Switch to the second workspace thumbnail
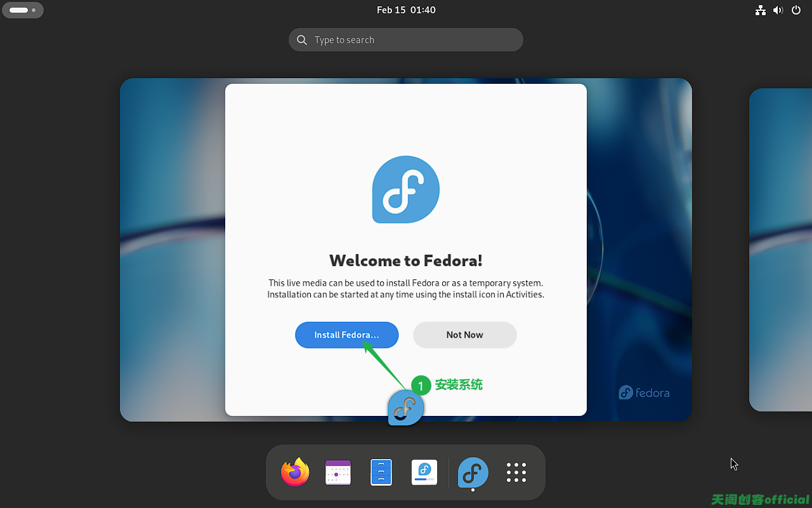Screen dimensions: 812x508 781,250
